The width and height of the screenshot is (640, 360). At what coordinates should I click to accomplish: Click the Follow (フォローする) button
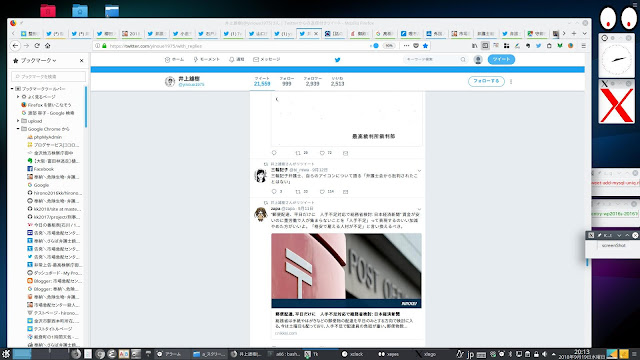(x=486, y=81)
